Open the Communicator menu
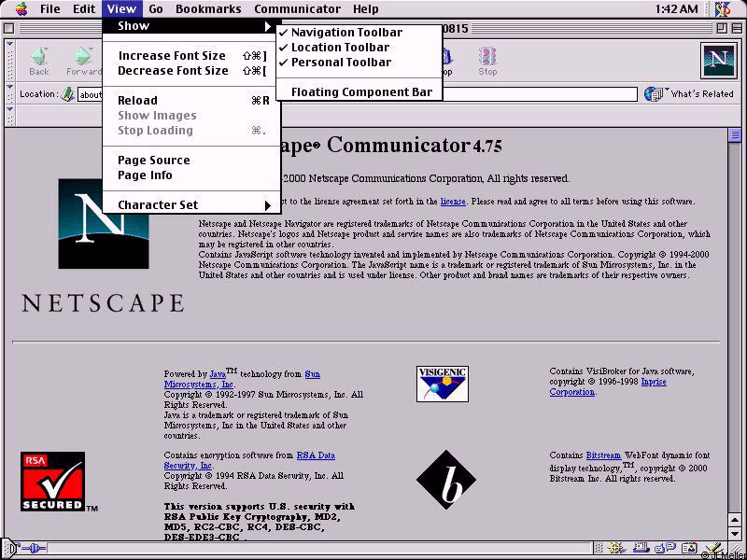The width and height of the screenshot is (747, 560). [x=297, y=8]
